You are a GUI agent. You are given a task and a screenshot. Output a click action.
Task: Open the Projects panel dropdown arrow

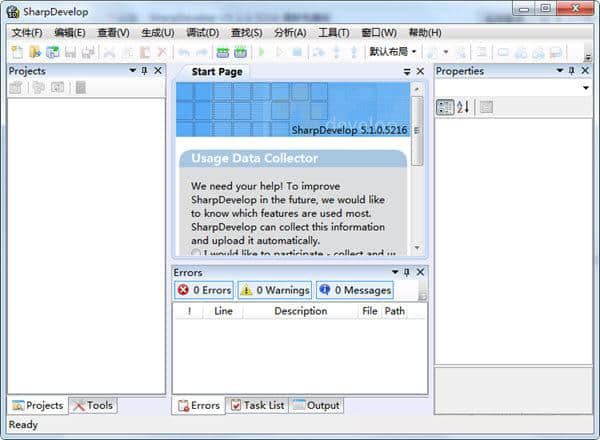[x=132, y=70]
